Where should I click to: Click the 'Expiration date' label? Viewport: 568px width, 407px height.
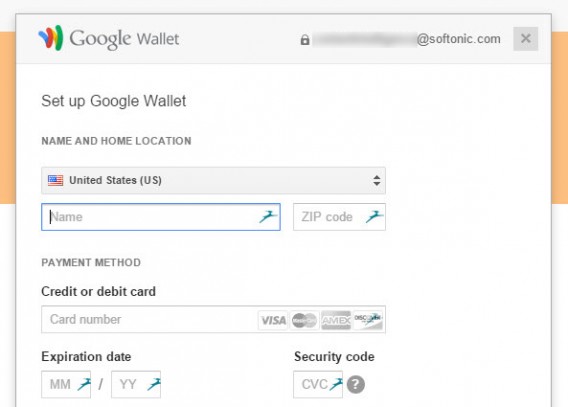pyautogui.click(x=86, y=357)
